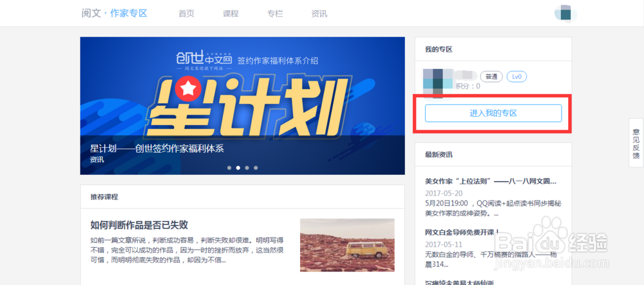This screenshot has width=644, height=285.
Task: Click the course description starting 如前一篇文章所说
Action: tap(187, 250)
